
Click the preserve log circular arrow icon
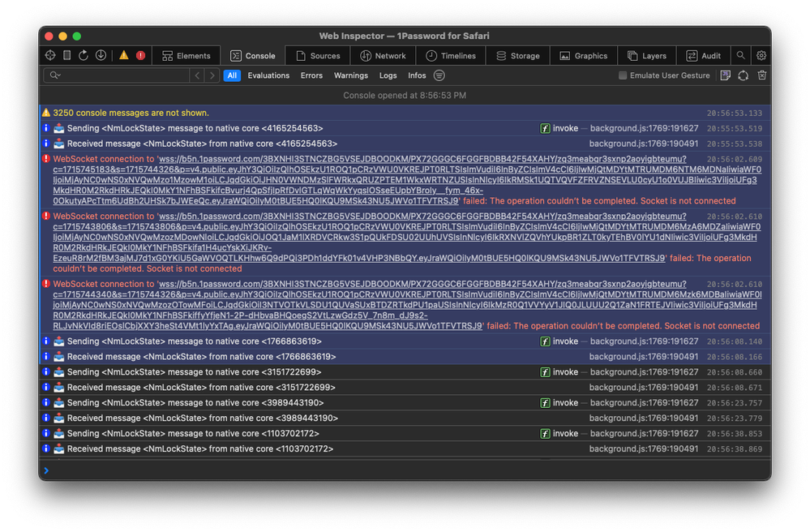tap(744, 75)
